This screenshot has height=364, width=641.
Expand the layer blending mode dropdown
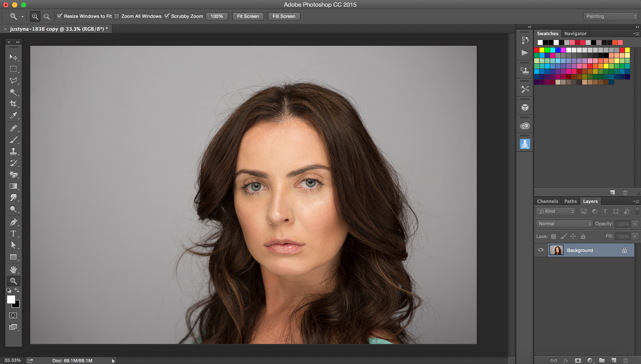564,224
